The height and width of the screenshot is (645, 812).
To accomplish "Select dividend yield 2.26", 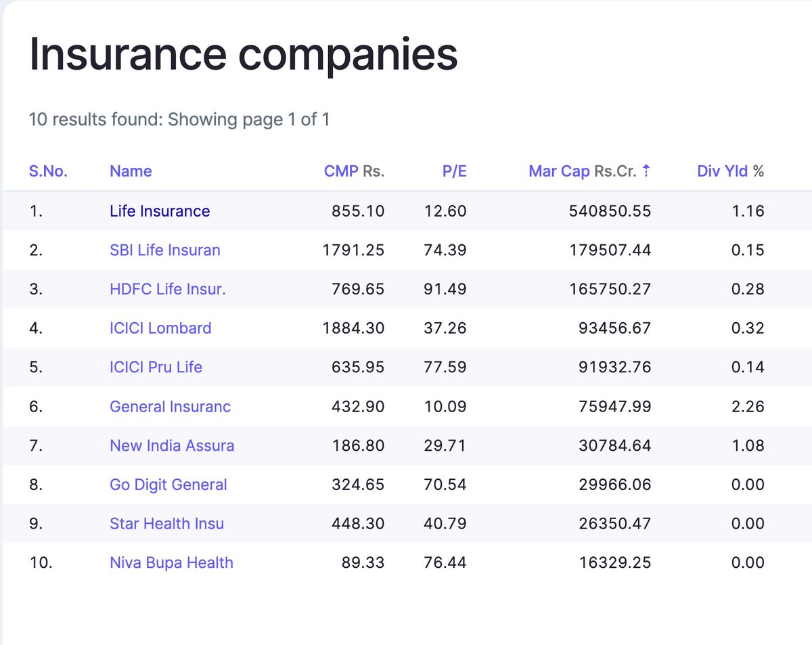I will pos(748,407).
